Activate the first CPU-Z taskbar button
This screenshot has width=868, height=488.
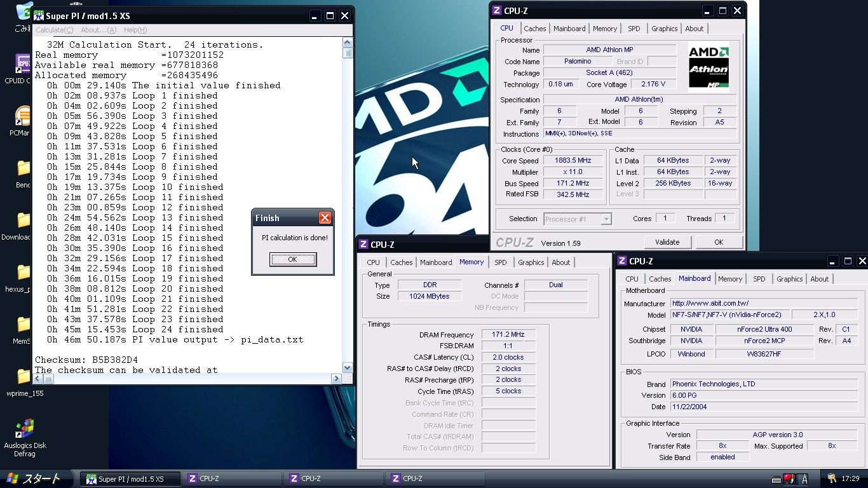tap(231, 478)
